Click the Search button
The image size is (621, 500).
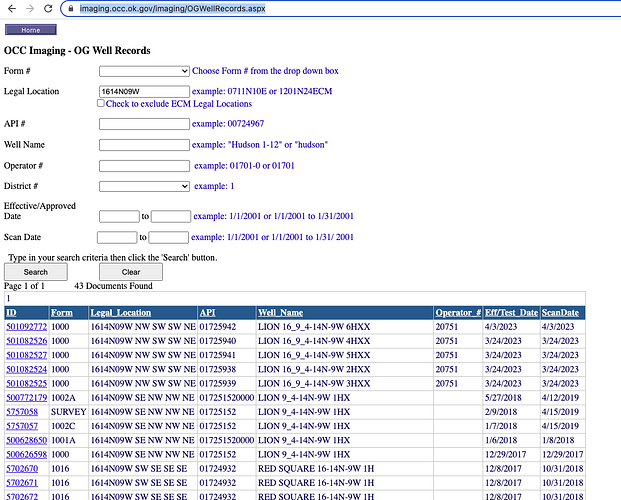coord(36,272)
